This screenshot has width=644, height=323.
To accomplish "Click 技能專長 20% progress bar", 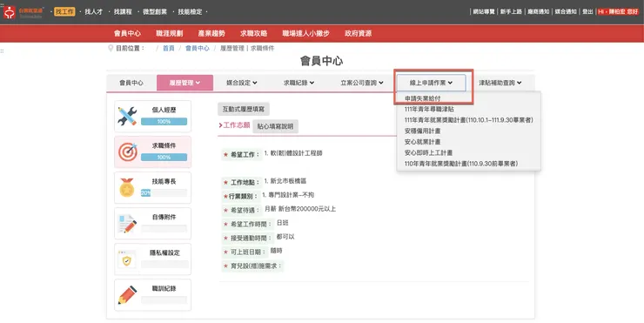I will pyautogui.click(x=164, y=193).
